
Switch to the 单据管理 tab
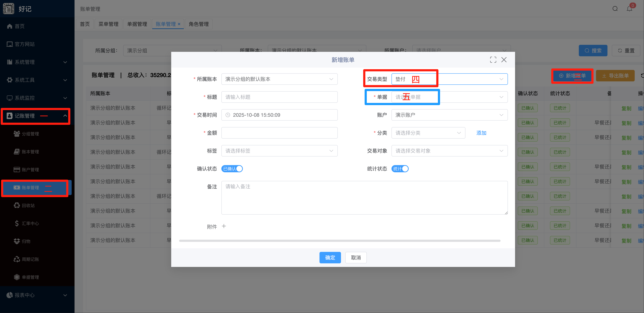pyautogui.click(x=137, y=24)
